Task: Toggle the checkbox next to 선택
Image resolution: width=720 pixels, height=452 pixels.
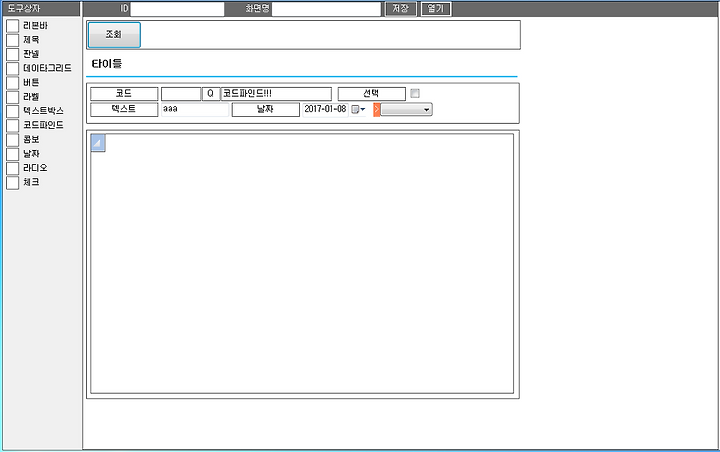Action: click(x=415, y=93)
